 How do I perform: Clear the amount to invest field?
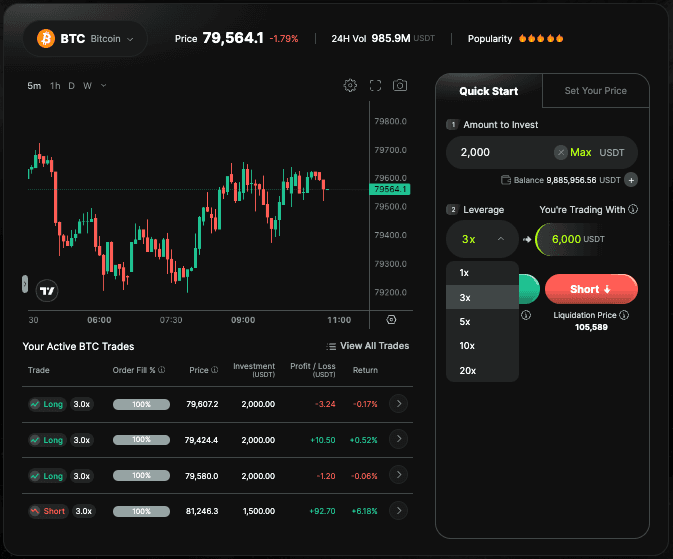coord(561,152)
